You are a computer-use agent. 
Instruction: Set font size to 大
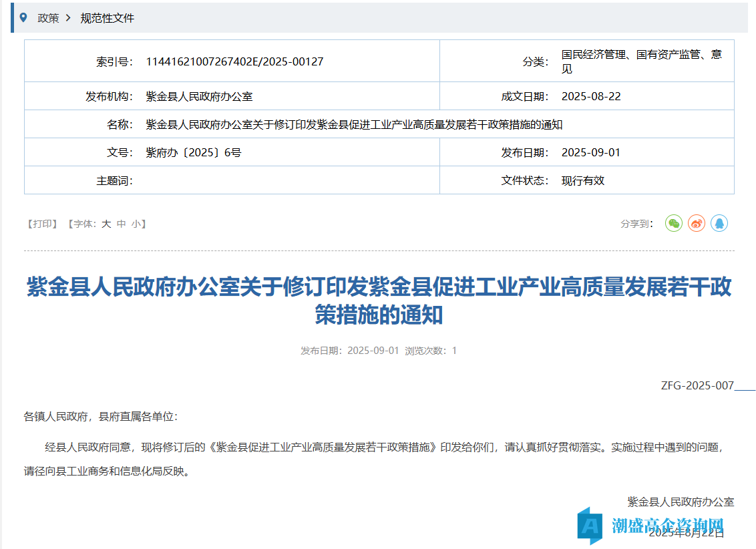[106, 224]
